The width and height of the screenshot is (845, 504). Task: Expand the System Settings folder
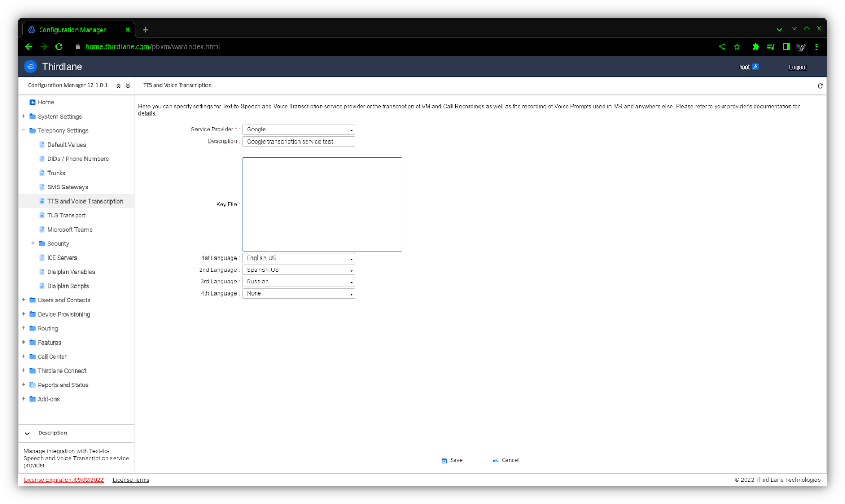click(23, 116)
